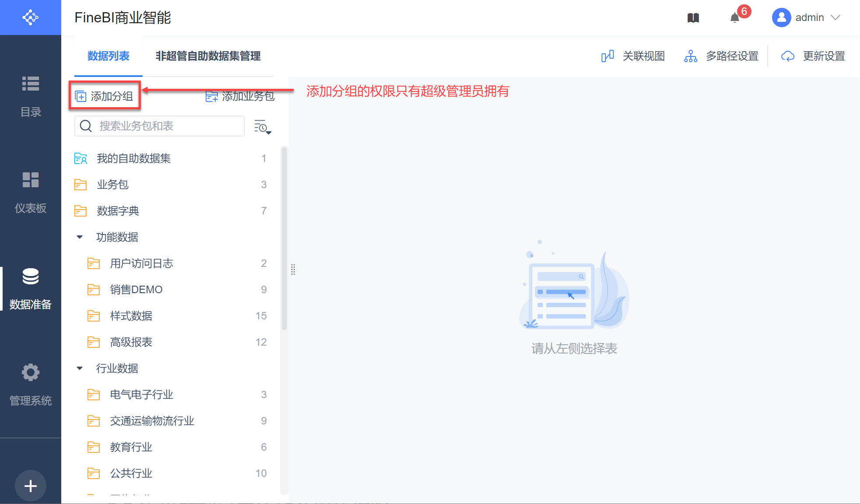Click the notification bell icon
This screenshot has width=860, height=504.
click(735, 18)
